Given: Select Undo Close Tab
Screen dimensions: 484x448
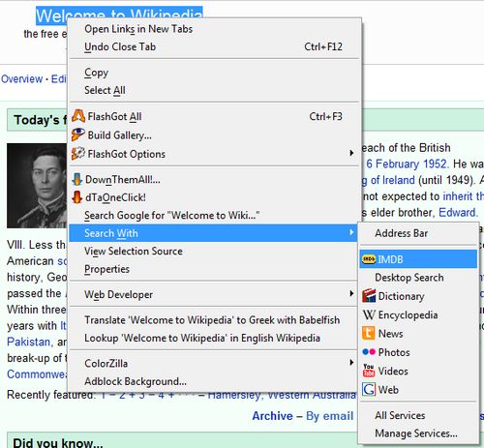Looking at the screenshot, I should point(214,46).
